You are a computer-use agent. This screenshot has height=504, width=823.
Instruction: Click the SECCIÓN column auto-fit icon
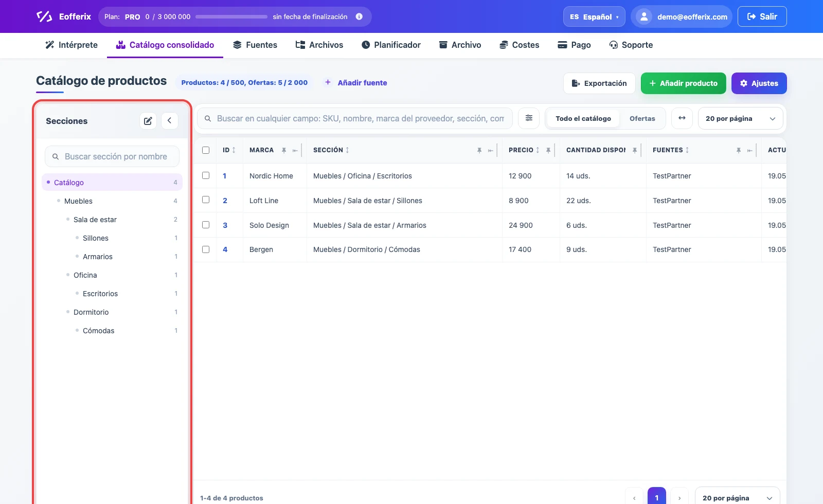[x=491, y=150]
